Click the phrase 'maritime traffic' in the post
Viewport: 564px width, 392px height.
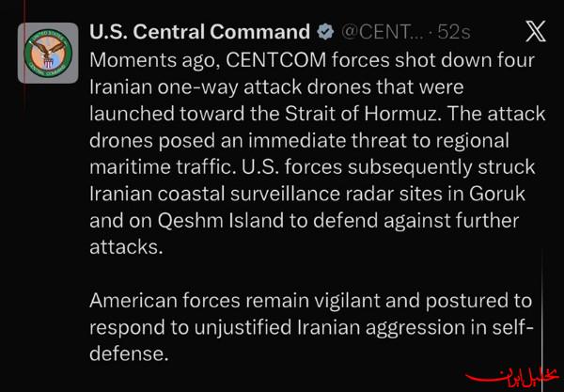click(161, 167)
